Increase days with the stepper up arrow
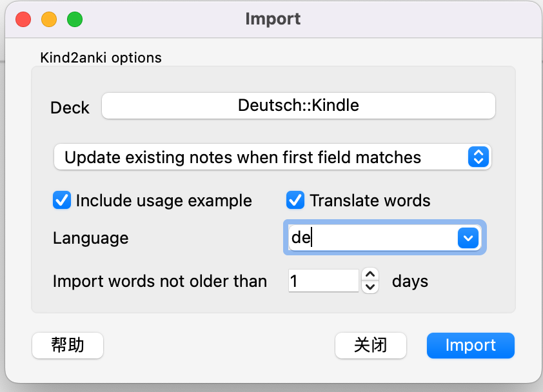Screen dimensions: 543x392 (370, 275)
